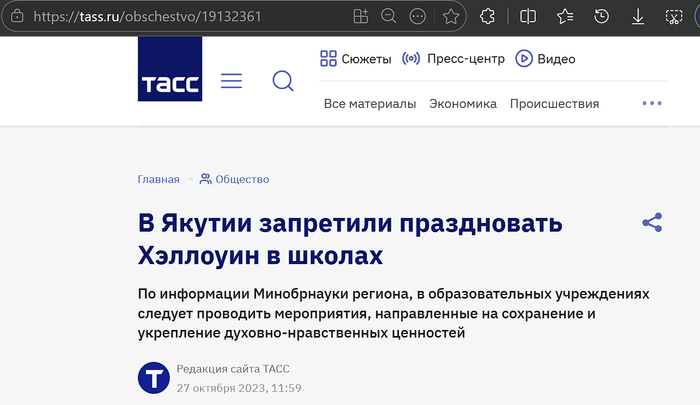Select the Все материалы tab
The width and height of the screenshot is (700, 405).
point(369,104)
